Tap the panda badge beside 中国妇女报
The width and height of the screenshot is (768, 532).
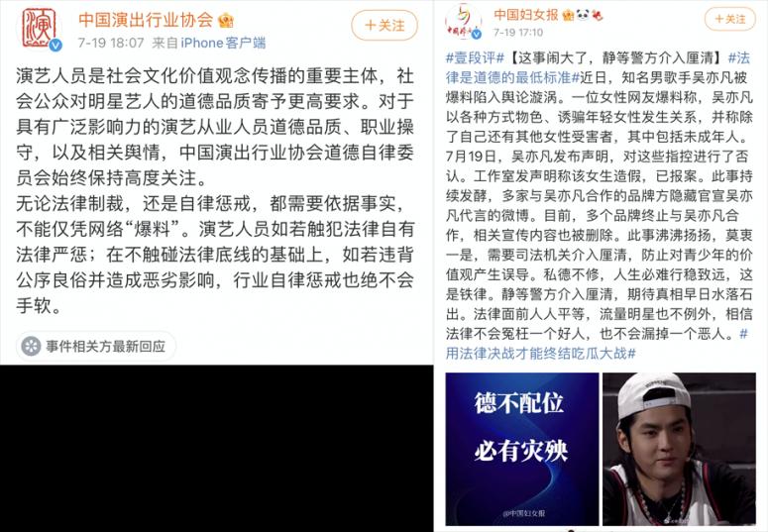point(582,15)
